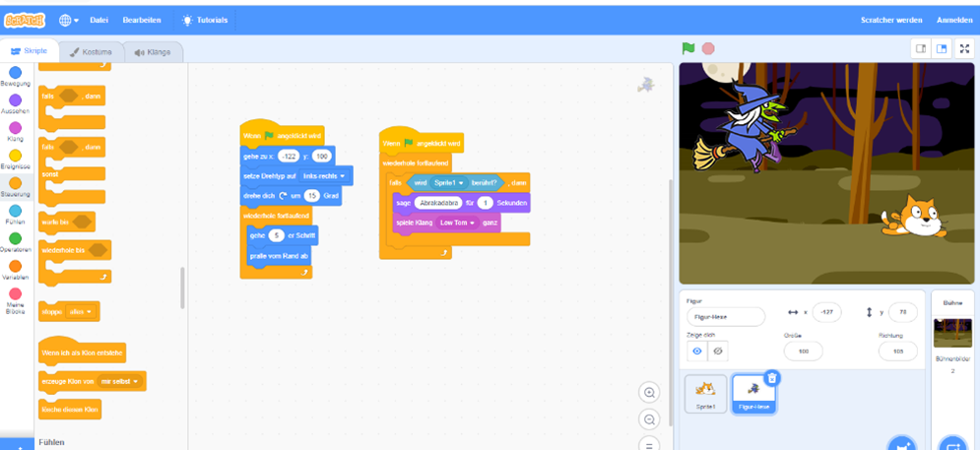Click the add sprite button
The image size is (980, 450).
(902, 444)
